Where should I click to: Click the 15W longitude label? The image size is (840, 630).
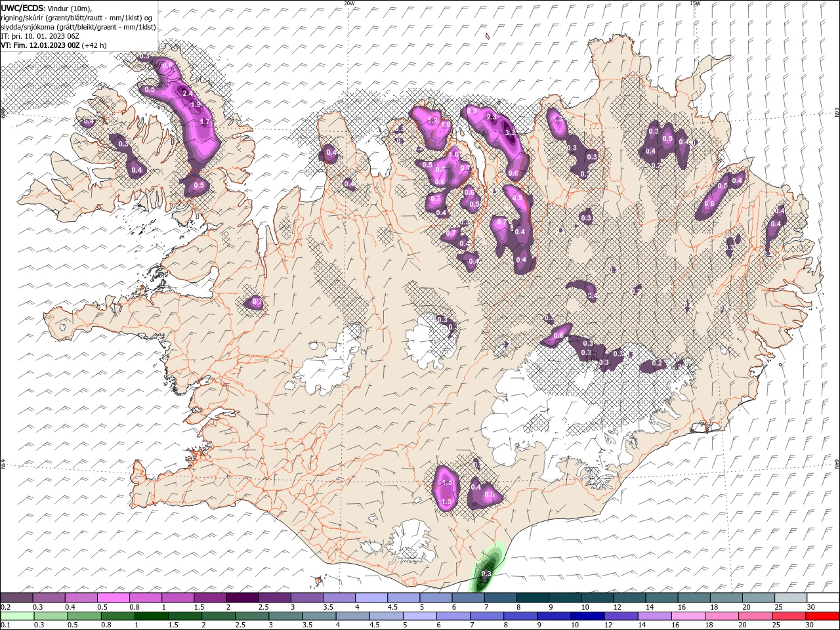[x=695, y=3]
